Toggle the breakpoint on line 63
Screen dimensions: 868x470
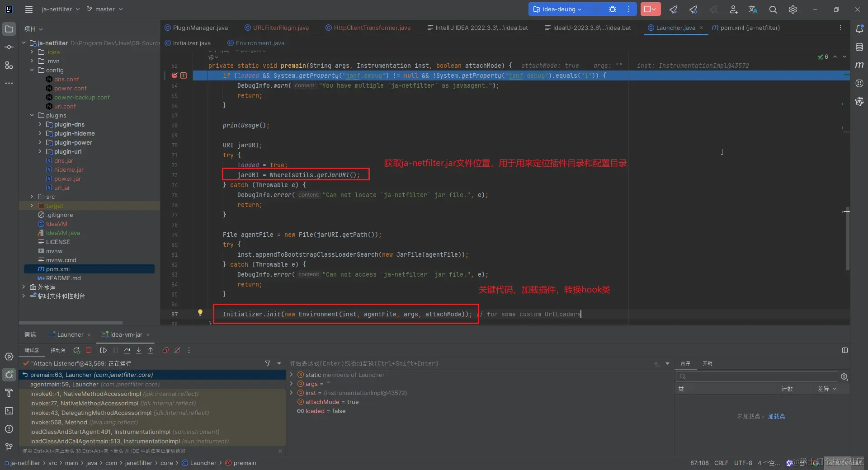point(175,75)
